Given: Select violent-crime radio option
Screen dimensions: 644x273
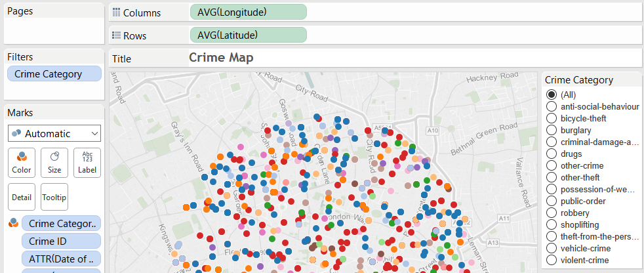Looking at the screenshot, I should [551, 261].
